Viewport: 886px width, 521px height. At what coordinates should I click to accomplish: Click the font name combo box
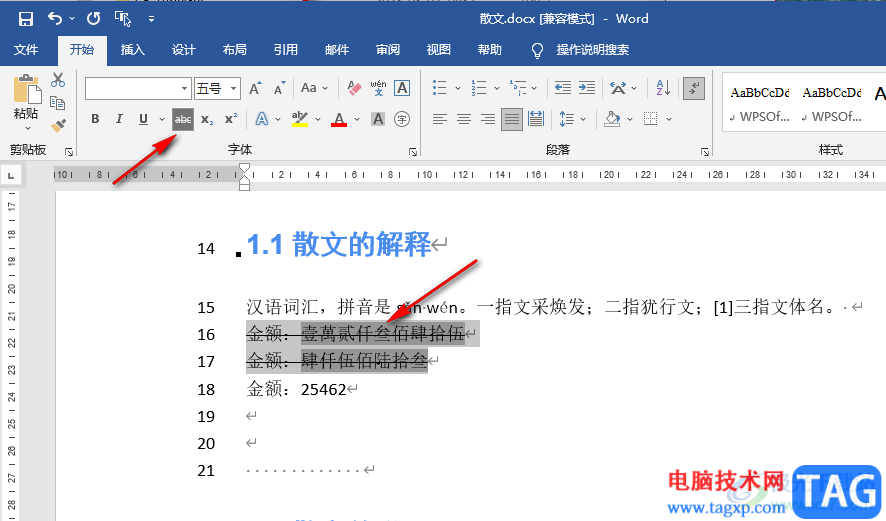click(x=138, y=88)
